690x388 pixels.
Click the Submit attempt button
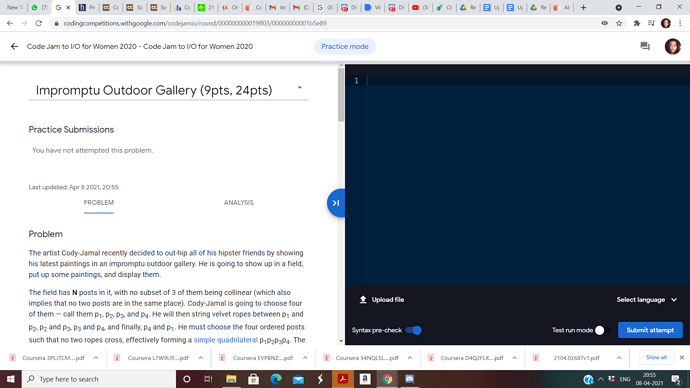pos(650,330)
